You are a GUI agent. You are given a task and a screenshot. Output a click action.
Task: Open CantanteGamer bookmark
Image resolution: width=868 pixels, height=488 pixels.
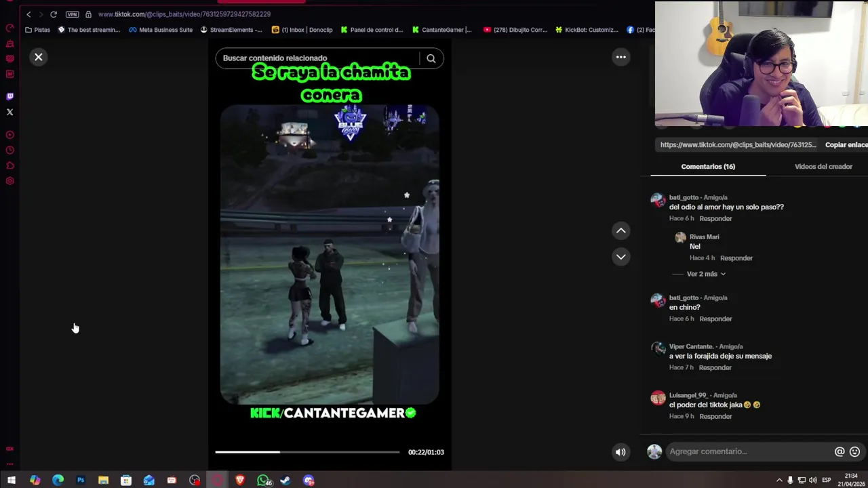tap(441, 30)
